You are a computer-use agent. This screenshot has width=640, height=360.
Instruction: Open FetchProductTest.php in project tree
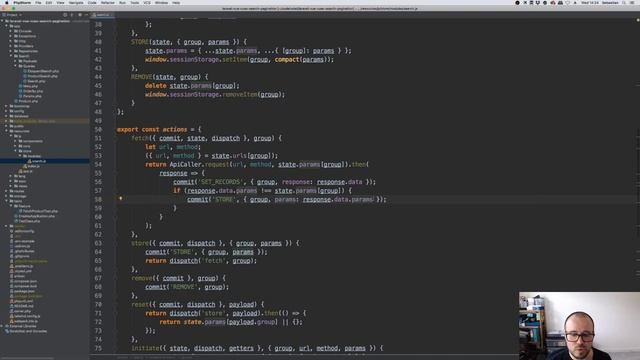click(x=40, y=211)
